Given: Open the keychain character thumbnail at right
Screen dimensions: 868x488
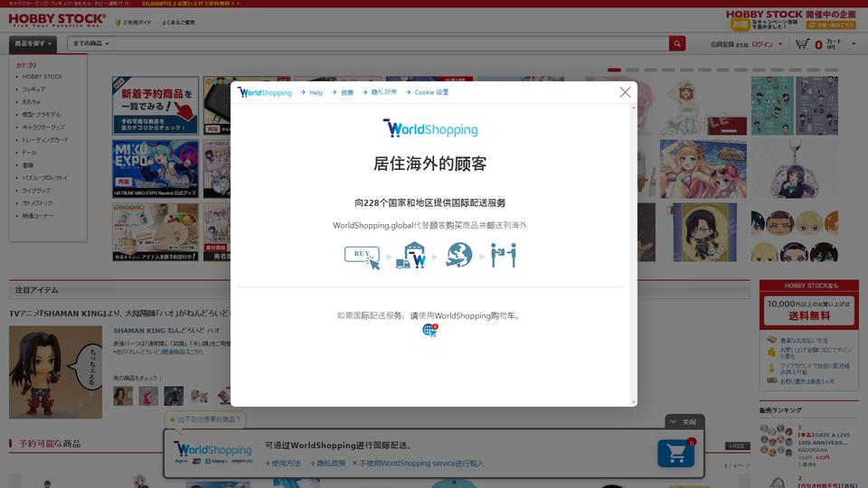Looking at the screenshot, I should pyautogui.click(x=795, y=169).
